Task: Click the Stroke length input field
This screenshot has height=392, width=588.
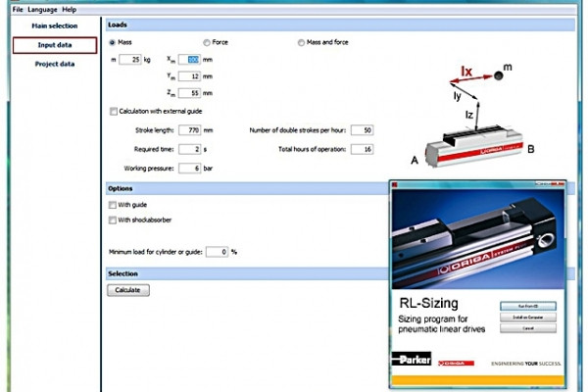Action: click(x=188, y=130)
